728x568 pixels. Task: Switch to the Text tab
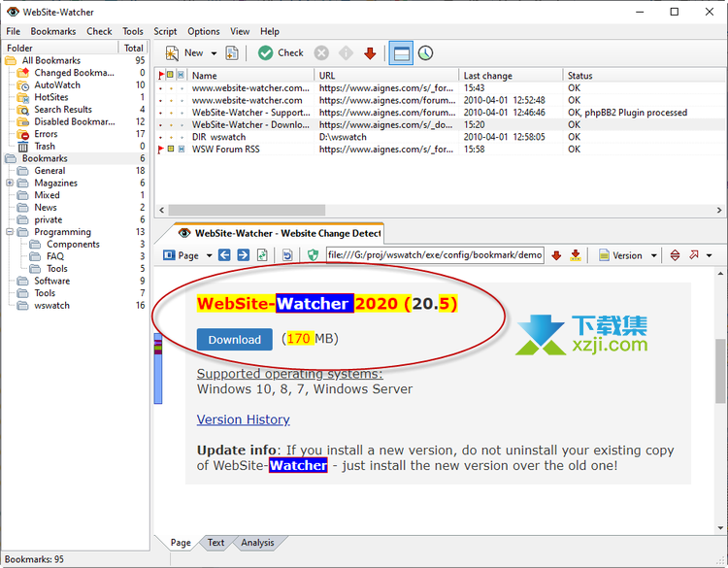tap(215, 543)
